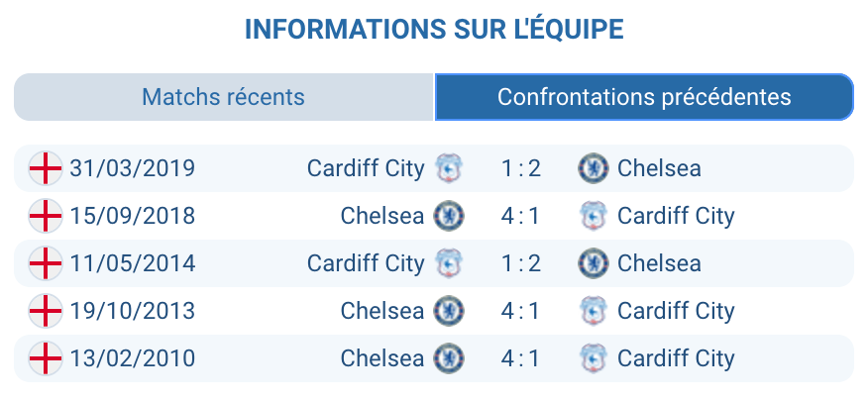Click Cardiff City crest in 11/05/2014 row
Viewport: 868px width, 400px height.
tap(450, 263)
